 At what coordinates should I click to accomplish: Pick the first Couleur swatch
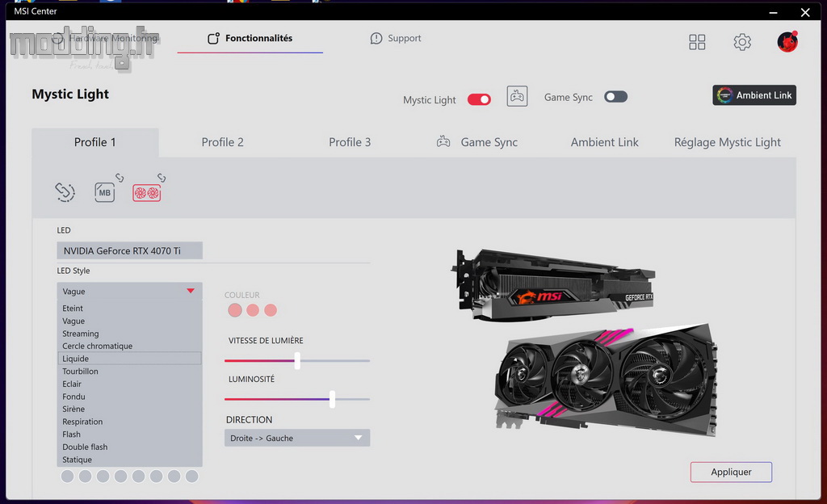(x=235, y=310)
